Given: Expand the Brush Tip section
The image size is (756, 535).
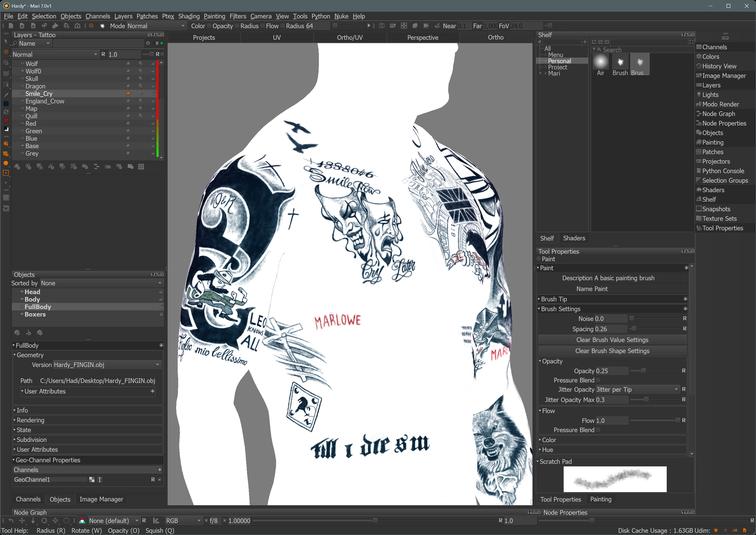Looking at the screenshot, I should [554, 299].
